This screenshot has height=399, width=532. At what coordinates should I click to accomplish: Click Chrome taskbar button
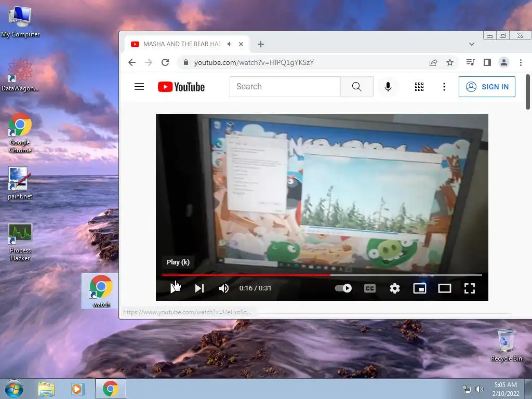(x=111, y=389)
